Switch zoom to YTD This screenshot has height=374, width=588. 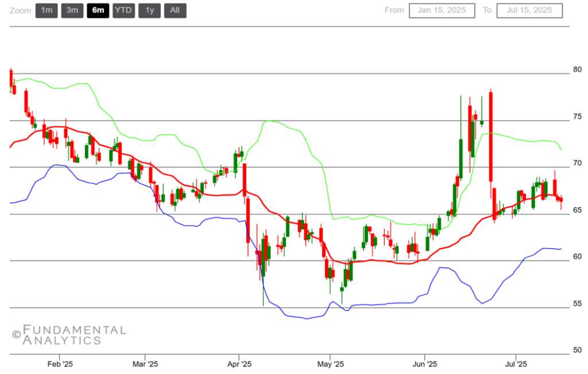point(123,10)
